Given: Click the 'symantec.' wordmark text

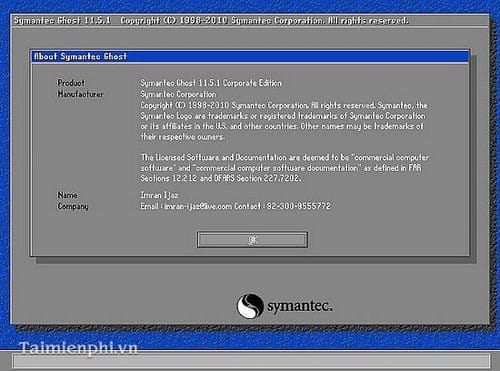Looking at the screenshot, I should pyautogui.click(x=300, y=306).
